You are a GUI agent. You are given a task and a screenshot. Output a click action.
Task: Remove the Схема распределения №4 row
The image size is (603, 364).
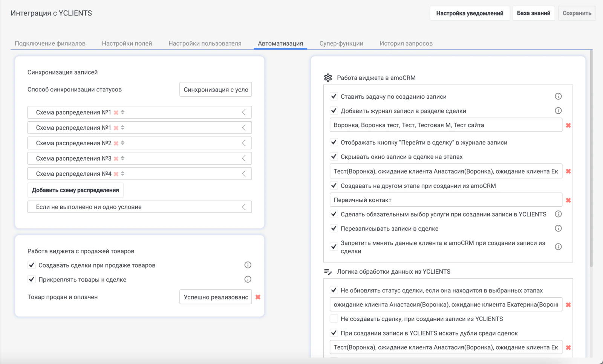(x=116, y=174)
